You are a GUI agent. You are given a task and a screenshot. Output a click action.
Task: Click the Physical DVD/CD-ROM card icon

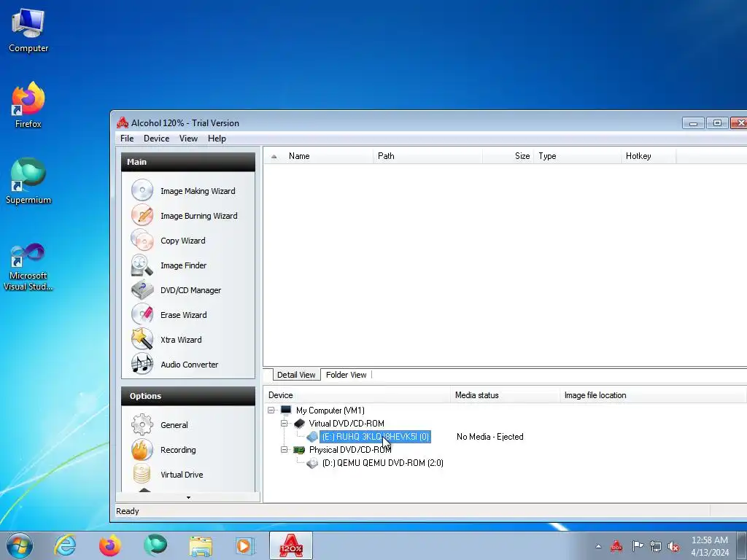pyautogui.click(x=299, y=449)
